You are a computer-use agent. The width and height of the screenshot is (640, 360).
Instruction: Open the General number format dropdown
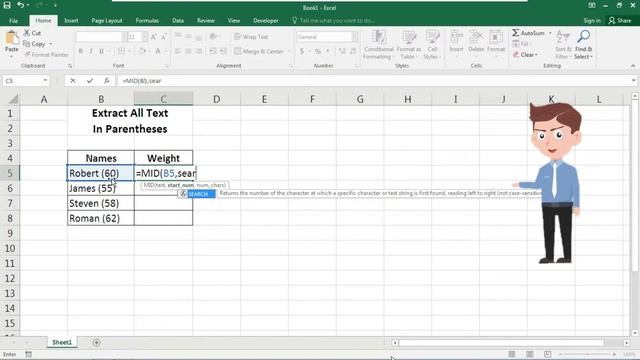click(354, 37)
